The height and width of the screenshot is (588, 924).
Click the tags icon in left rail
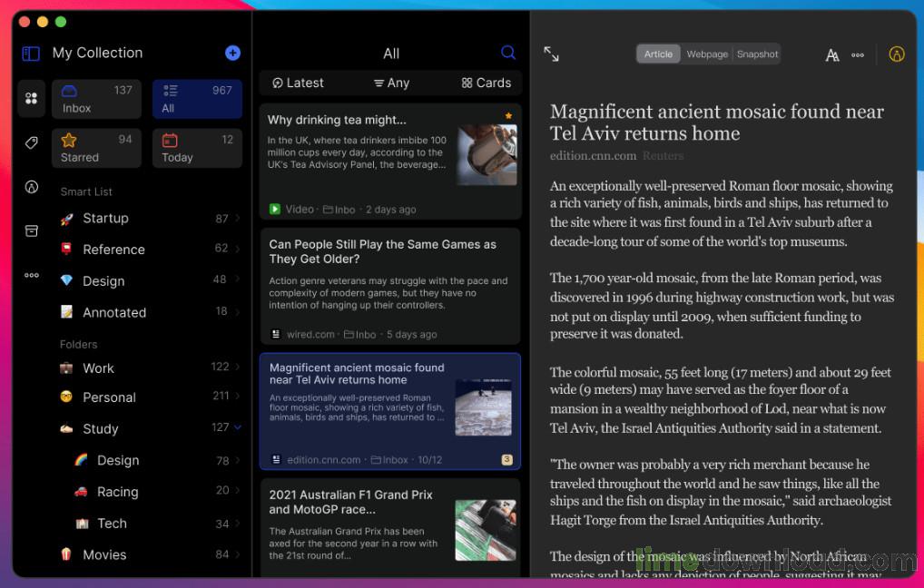(x=32, y=142)
